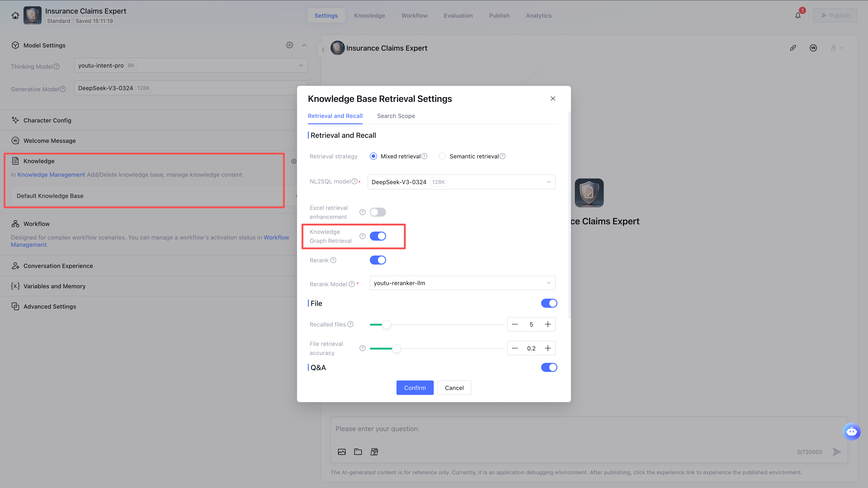Image resolution: width=868 pixels, height=488 pixels.
Task: Click the home icon in top-left
Action: [x=15, y=16]
